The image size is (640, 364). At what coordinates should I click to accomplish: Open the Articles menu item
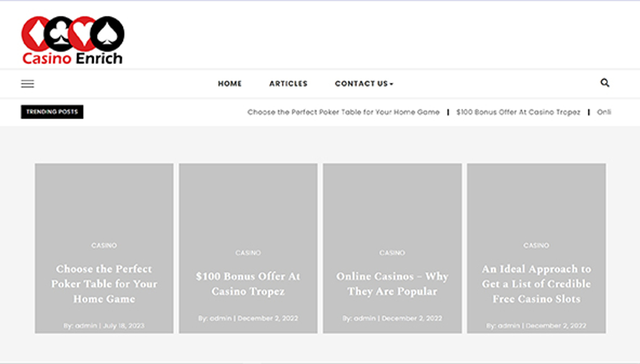[x=288, y=83]
